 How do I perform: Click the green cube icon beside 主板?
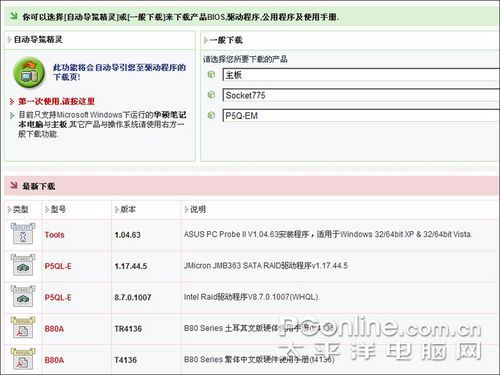[x=211, y=74]
